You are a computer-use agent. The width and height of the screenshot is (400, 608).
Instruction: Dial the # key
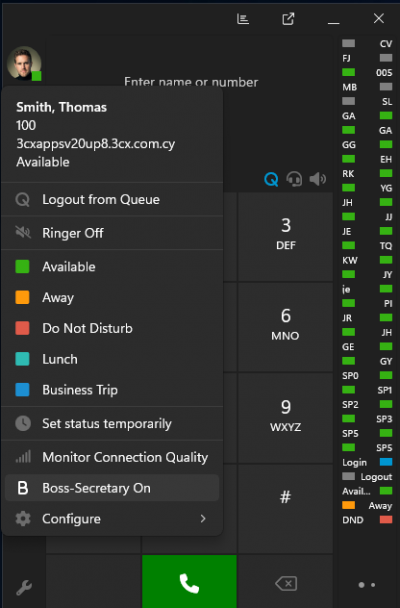[286, 509]
